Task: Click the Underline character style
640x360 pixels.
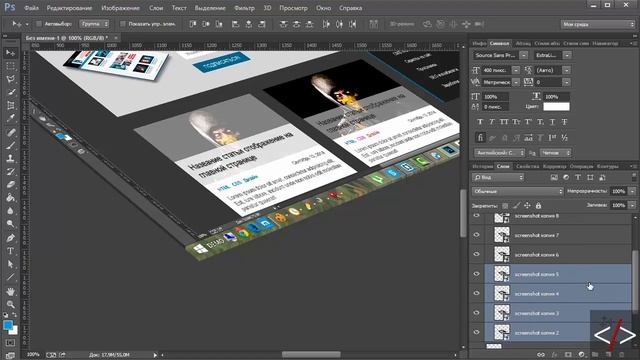Action: tap(552, 122)
